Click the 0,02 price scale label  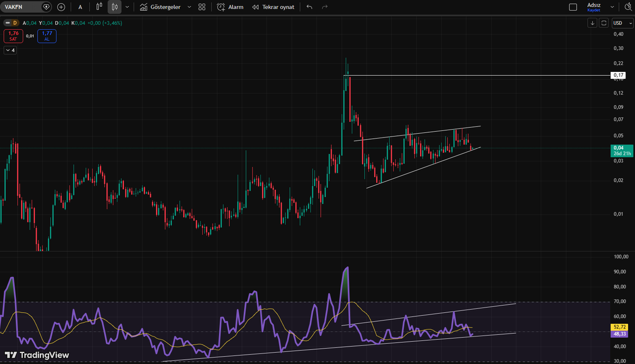(x=618, y=180)
